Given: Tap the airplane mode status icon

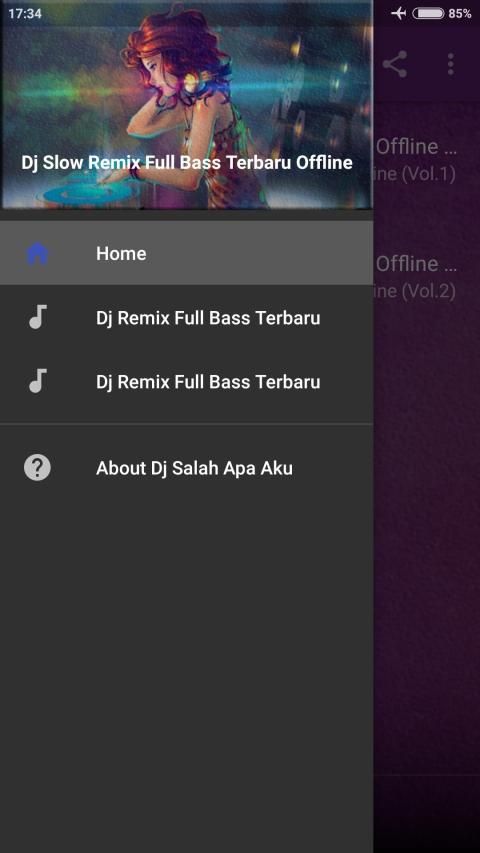Looking at the screenshot, I should click(399, 13).
